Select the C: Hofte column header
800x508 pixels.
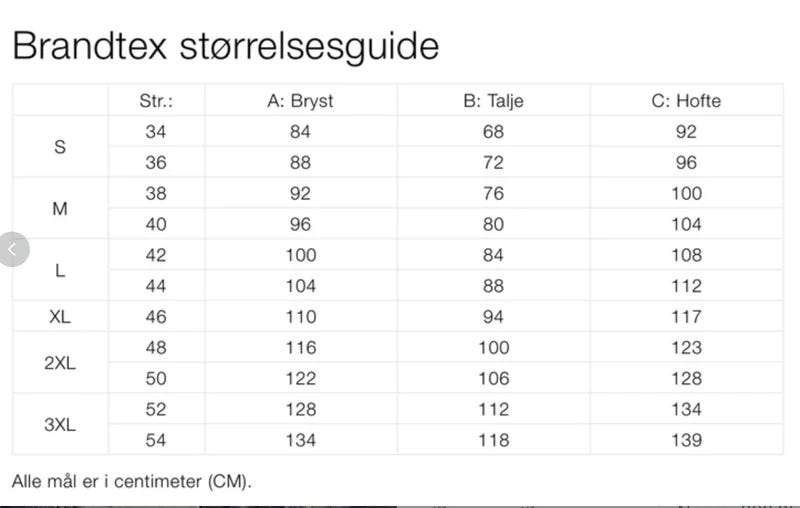[685, 100]
